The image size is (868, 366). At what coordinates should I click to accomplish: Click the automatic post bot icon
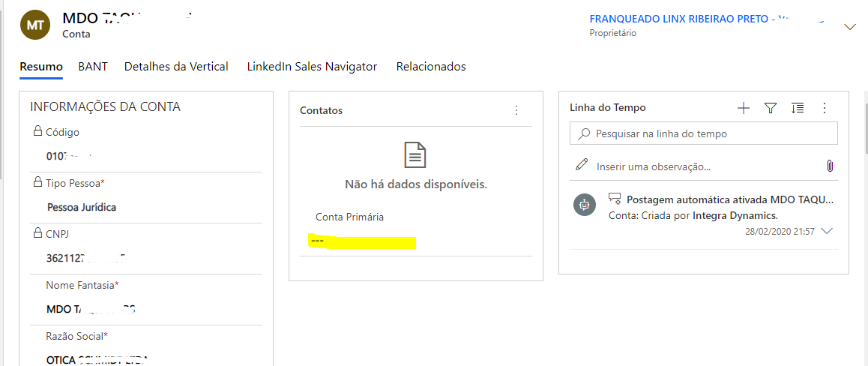[x=585, y=204]
